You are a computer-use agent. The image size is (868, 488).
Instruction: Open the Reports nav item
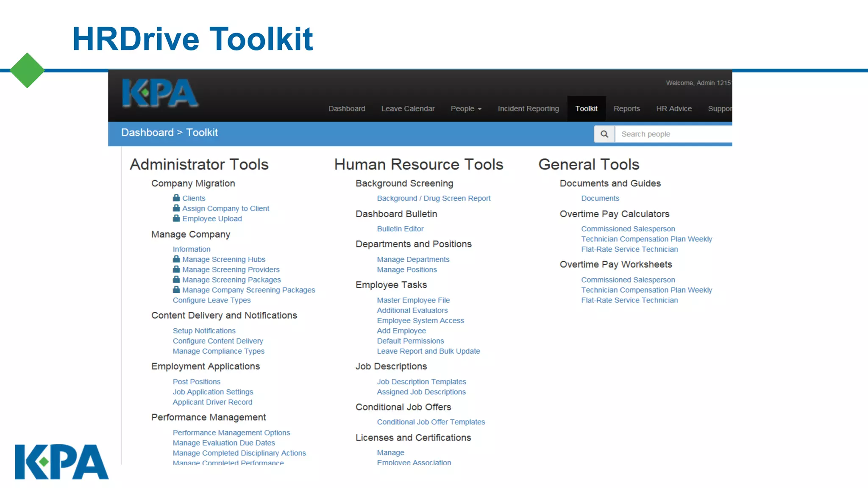click(627, 108)
